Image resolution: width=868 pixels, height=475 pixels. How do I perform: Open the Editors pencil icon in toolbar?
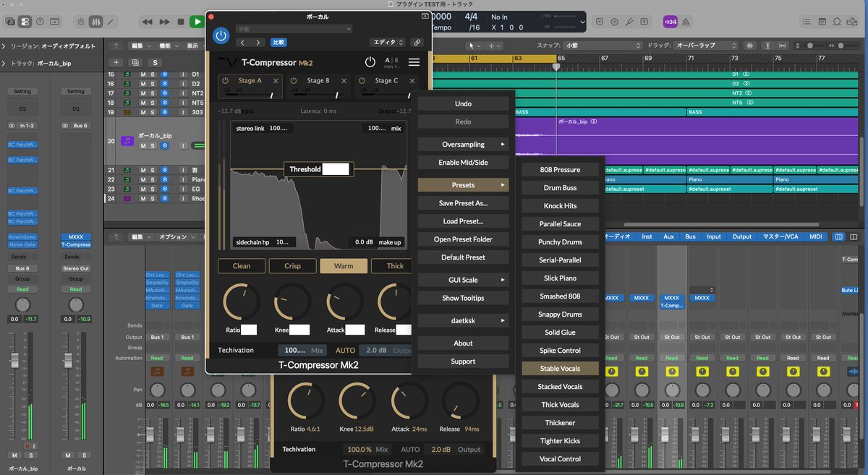(x=112, y=22)
